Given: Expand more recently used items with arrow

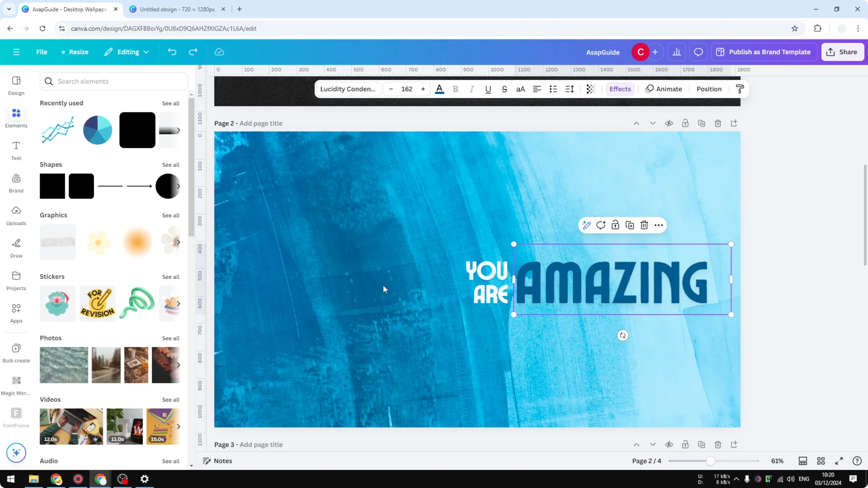Looking at the screenshot, I should [x=178, y=130].
